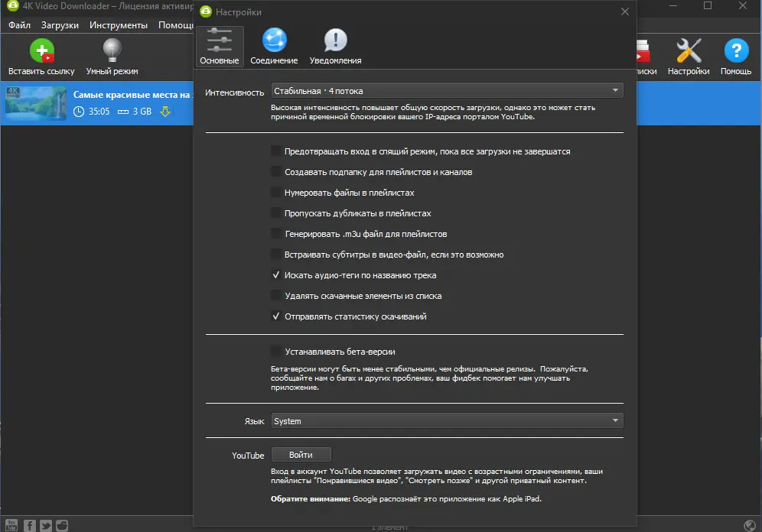Viewport: 762px width, 532px height.
Task: Select the waterfall video thumbnail
Action: tap(36, 103)
